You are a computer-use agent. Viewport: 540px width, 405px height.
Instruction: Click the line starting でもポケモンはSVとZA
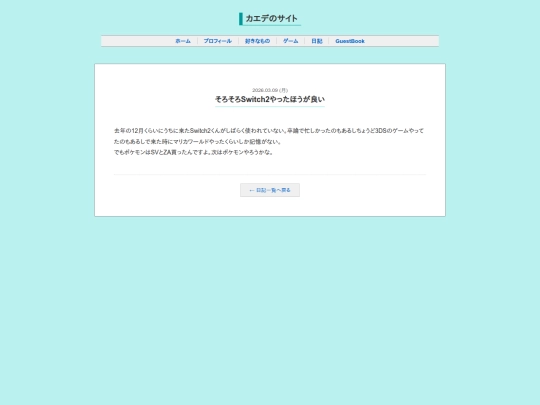tap(194, 152)
